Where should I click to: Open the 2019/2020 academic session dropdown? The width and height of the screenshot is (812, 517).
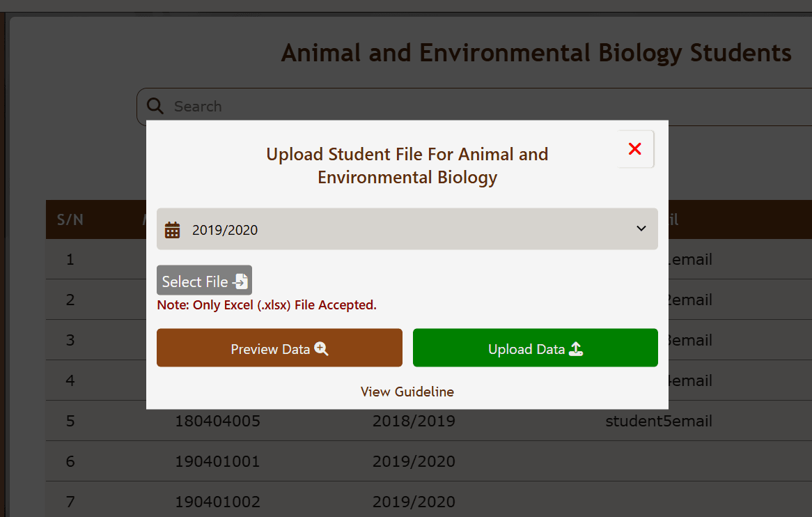[x=407, y=229]
